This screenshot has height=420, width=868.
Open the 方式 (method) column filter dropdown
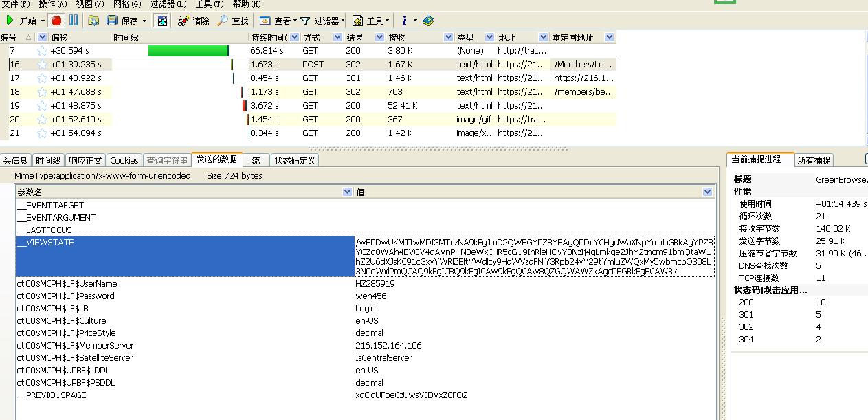[337, 37]
